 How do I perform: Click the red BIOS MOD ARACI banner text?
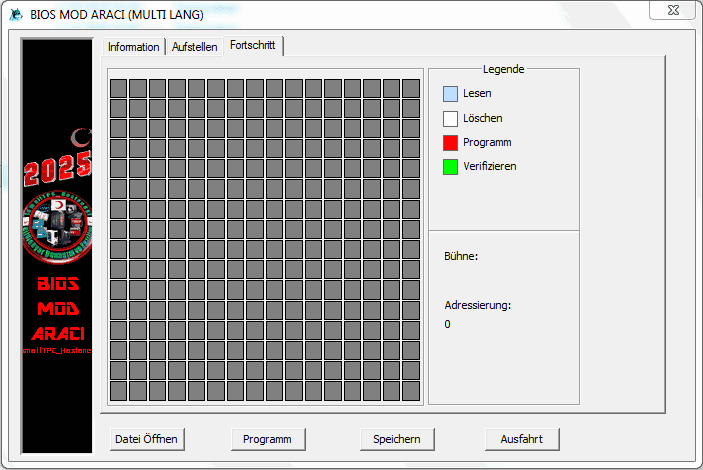tap(57, 308)
